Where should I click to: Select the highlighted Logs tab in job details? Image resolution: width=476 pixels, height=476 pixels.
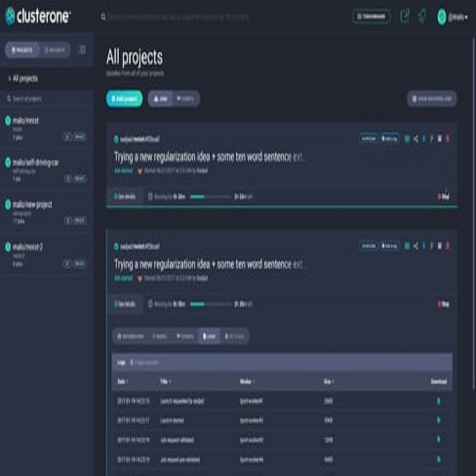click(x=209, y=336)
